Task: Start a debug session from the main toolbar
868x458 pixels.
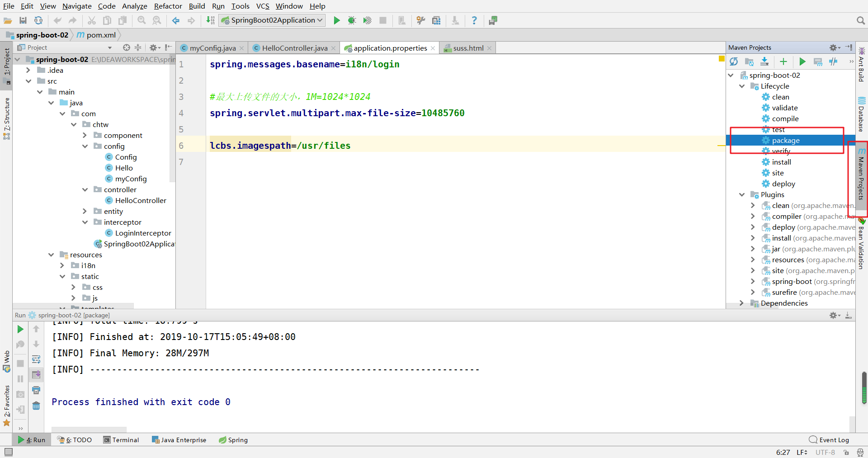Action: pos(352,20)
